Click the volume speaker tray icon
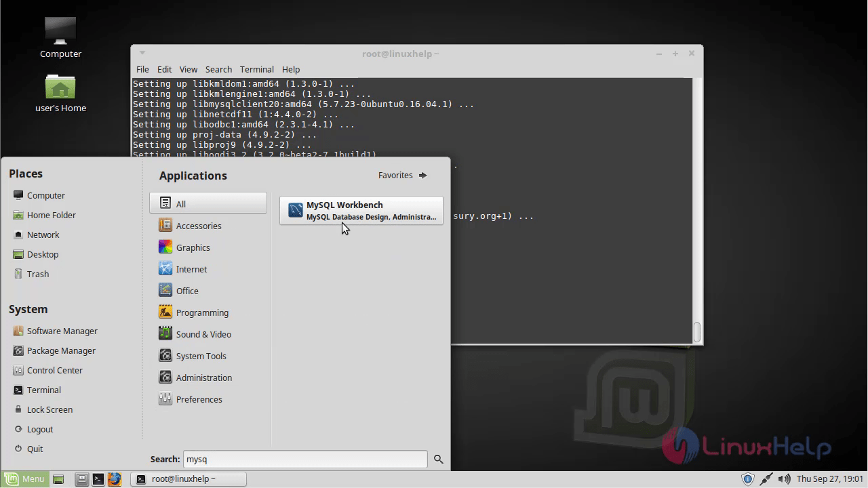This screenshot has height=488, width=868. click(x=784, y=479)
